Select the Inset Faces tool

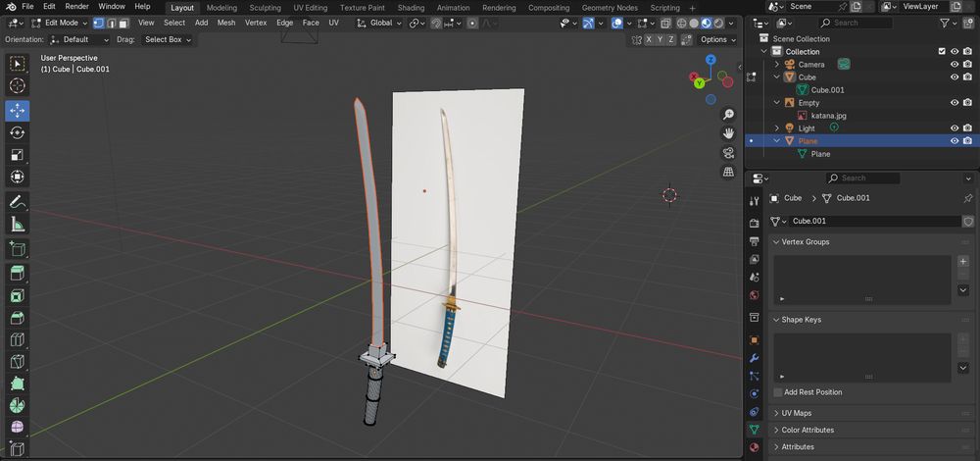[x=18, y=295]
